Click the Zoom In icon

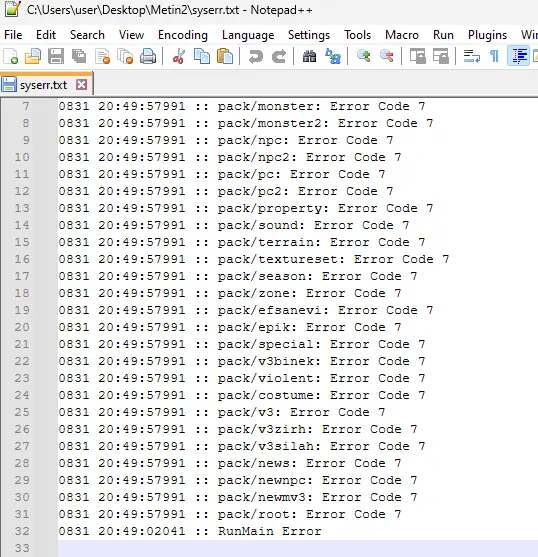tap(364, 56)
